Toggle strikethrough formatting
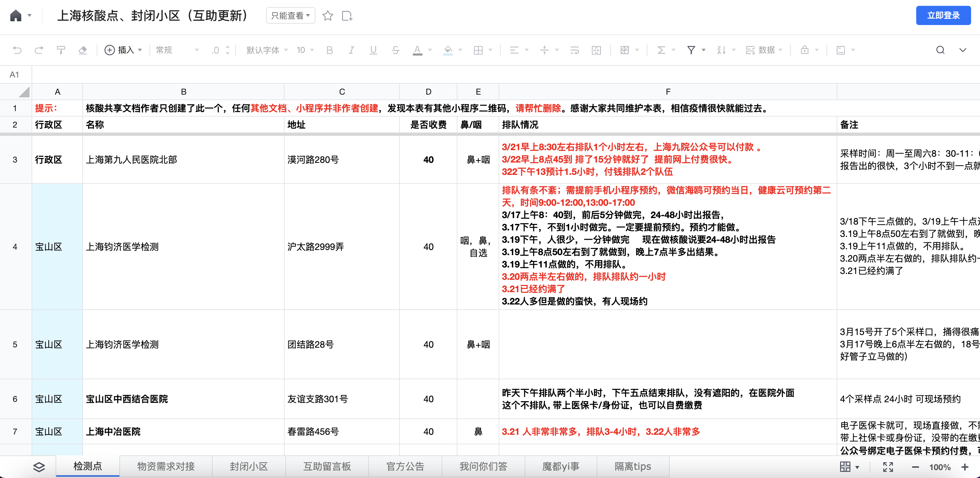The width and height of the screenshot is (980, 478). pos(395,50)
